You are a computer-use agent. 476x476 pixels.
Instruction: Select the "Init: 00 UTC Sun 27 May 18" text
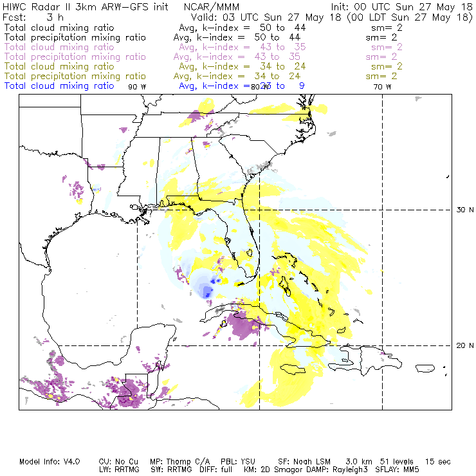tap(401, 7)
